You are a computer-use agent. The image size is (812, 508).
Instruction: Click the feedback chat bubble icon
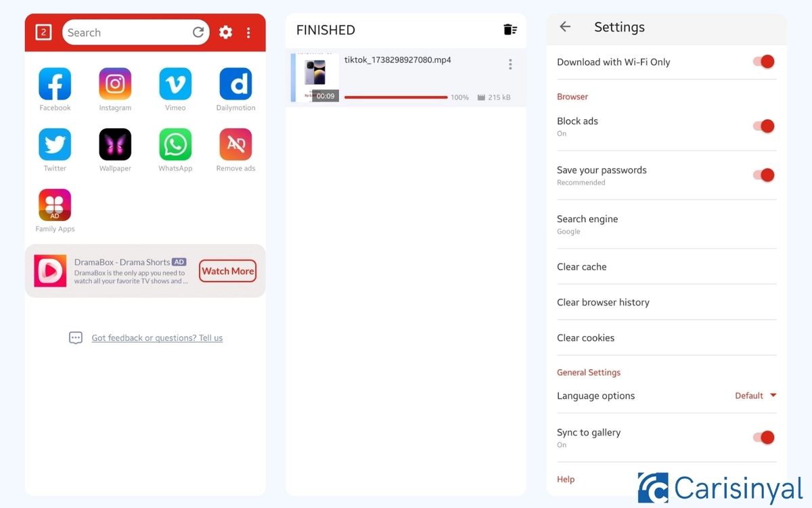click(76, 338)
